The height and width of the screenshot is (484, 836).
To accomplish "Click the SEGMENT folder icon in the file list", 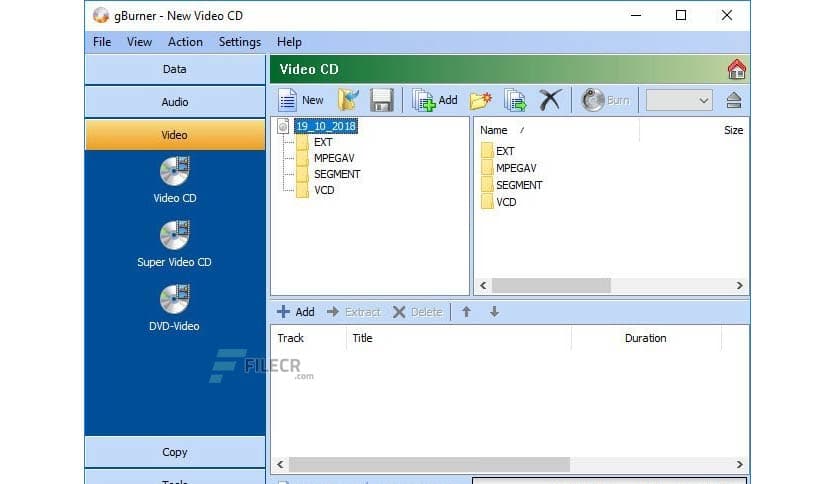I will 487,185.
